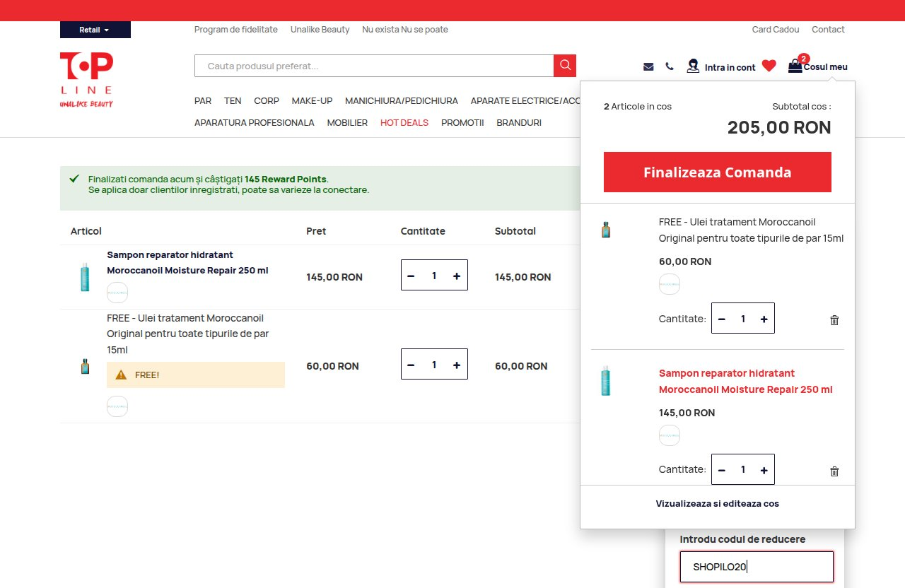The width and height of the screenshot is (905, 588).
Task: Click the 145 Reward Points text
Action: (286, 179)
